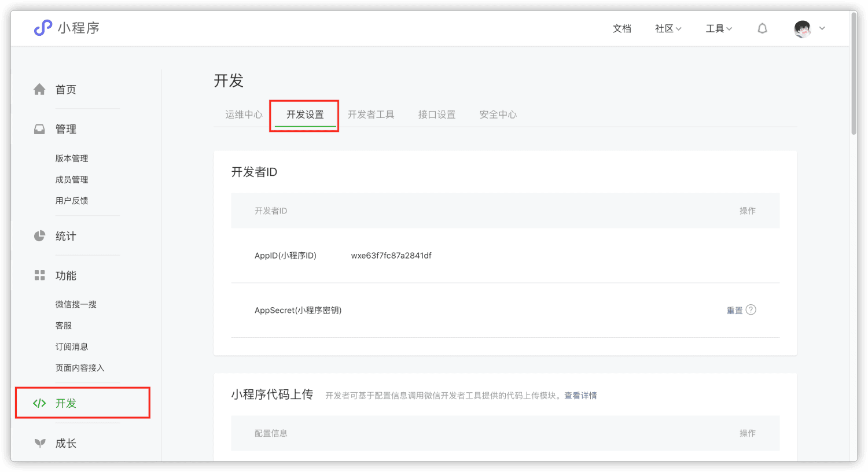Select 功能 in the sidebar
Screen dimensions: 868x472
pyautogui.click(x=66, y=276)
